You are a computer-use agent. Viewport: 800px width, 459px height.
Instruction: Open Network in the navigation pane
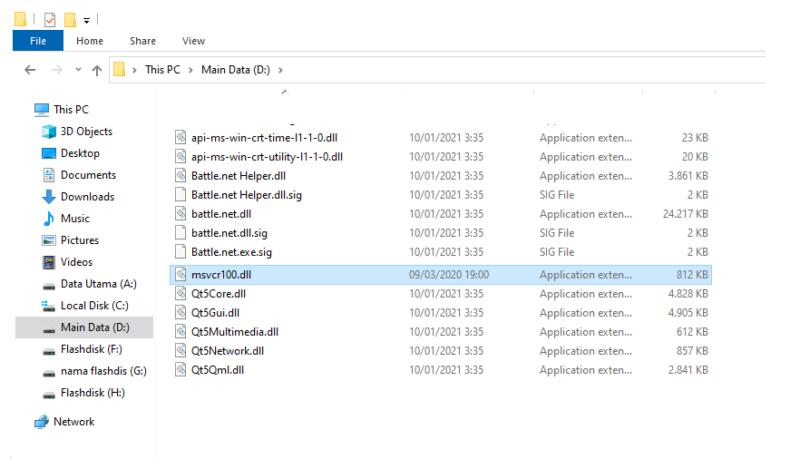pyautogui.click(x=74, y=422)
